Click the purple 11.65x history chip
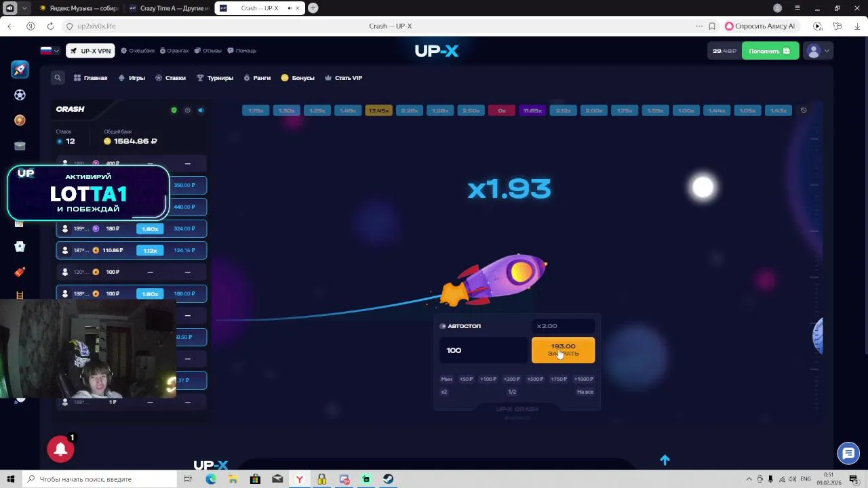Screen dimensions: 868x488 tap(532, 110)
